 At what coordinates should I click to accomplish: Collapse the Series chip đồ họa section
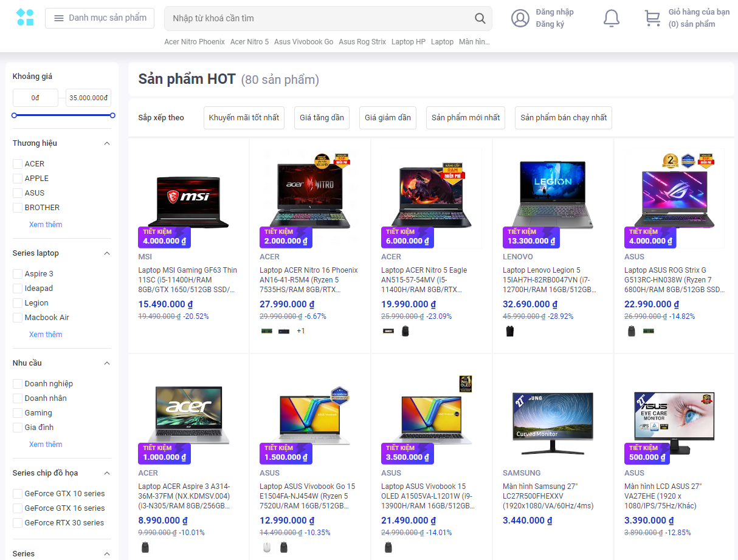click(x=107, y=473)
